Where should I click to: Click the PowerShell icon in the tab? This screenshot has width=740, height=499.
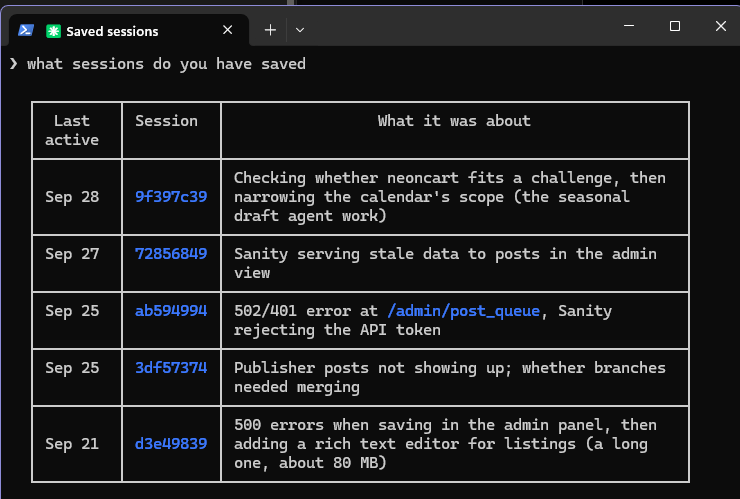[x=25, y=31]
